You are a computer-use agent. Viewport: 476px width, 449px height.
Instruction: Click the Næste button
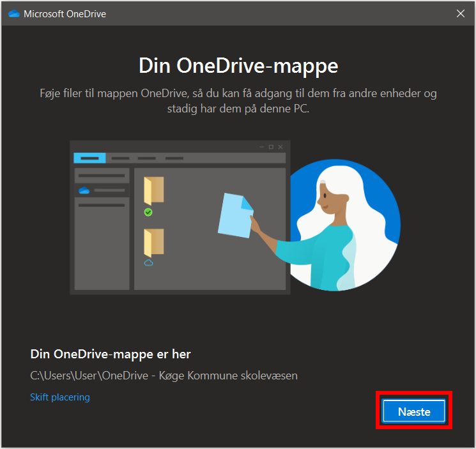(413, 412)
